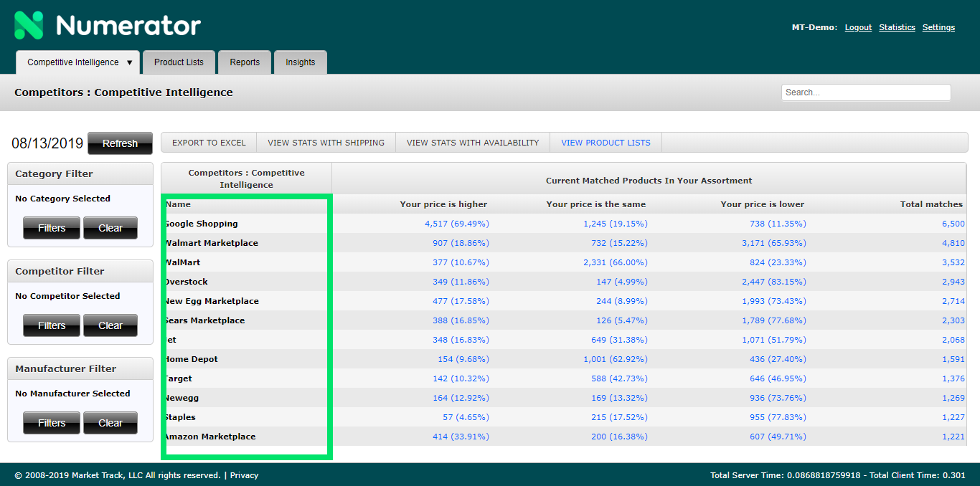View stats with availability
This screenshot has height=486, width=980.
[x=472, y=142]
